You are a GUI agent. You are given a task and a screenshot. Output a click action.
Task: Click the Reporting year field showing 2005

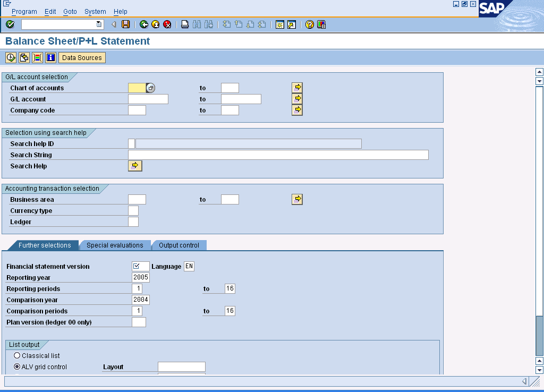point(140,277)
